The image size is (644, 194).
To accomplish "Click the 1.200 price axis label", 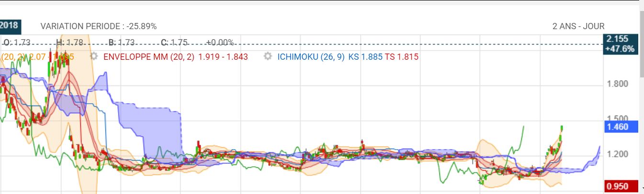I will tap(617, 154).
